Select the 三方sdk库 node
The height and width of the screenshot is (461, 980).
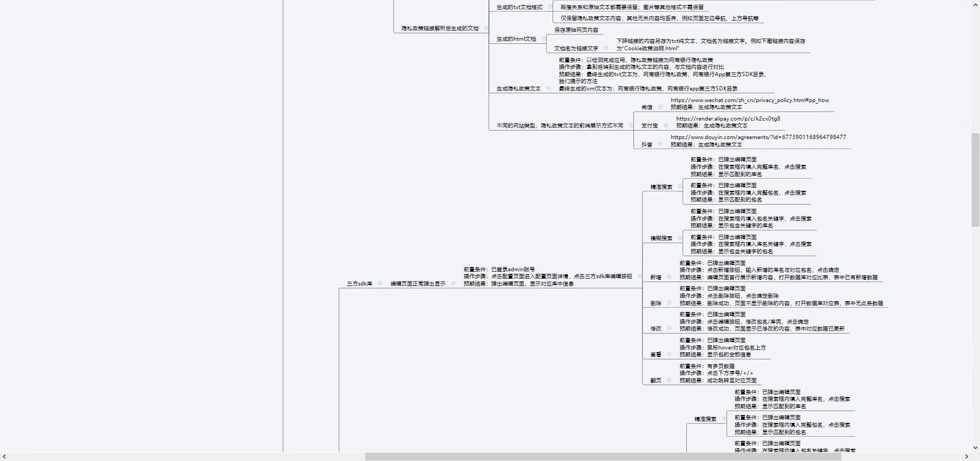point(360,284)
